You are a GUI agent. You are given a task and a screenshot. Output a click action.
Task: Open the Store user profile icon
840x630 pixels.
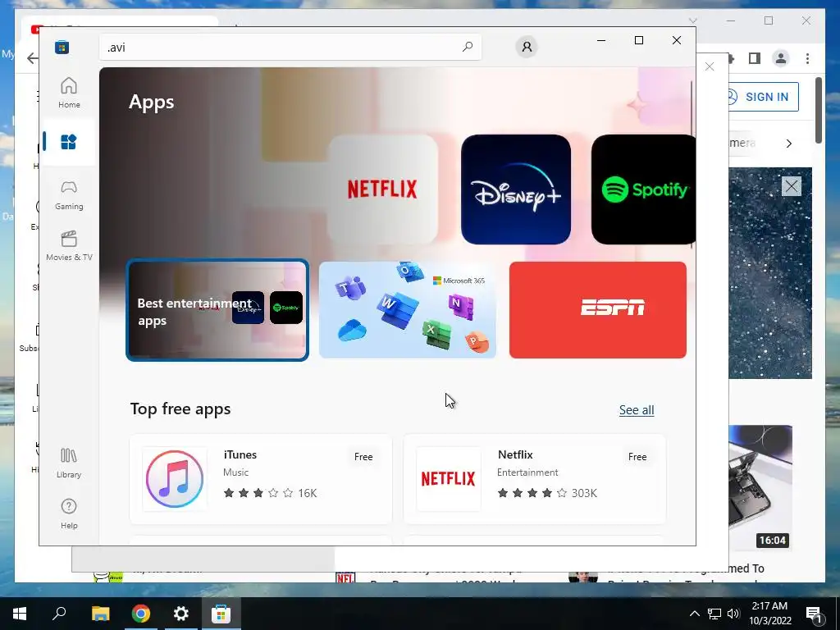pos(527,47)
